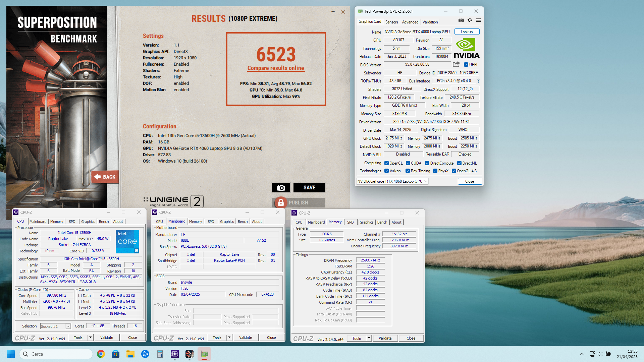Screen dimensions: 644x362
Task: Launch Google Chrome from the taskbar
Action: click(x=101, y=354)
